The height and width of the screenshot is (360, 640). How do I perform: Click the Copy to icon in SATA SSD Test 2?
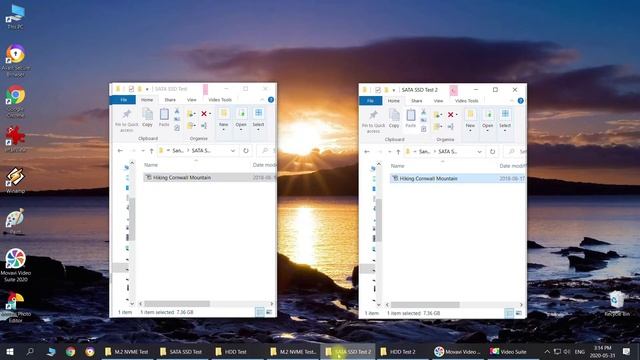click(x=438, y=127)
